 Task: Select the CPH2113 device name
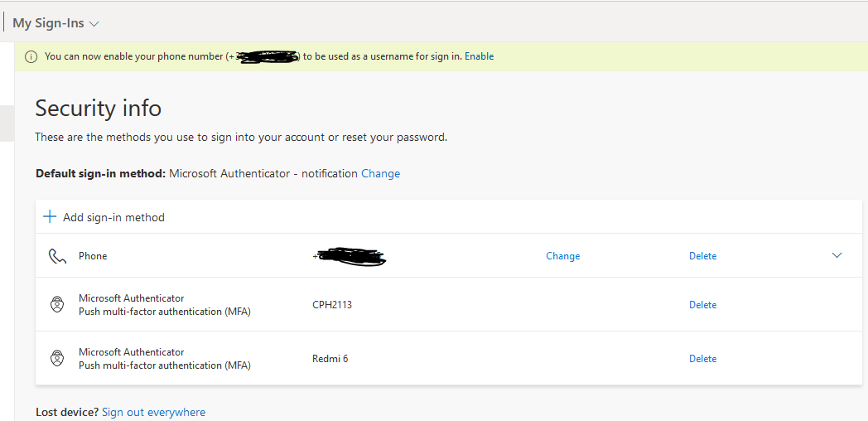pos(332,305)
